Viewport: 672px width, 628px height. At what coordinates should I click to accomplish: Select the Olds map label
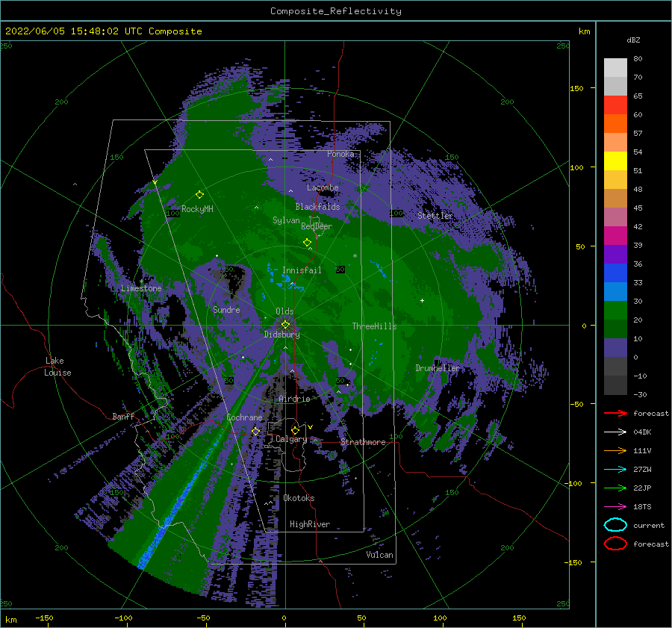click(x=284, y=311)
